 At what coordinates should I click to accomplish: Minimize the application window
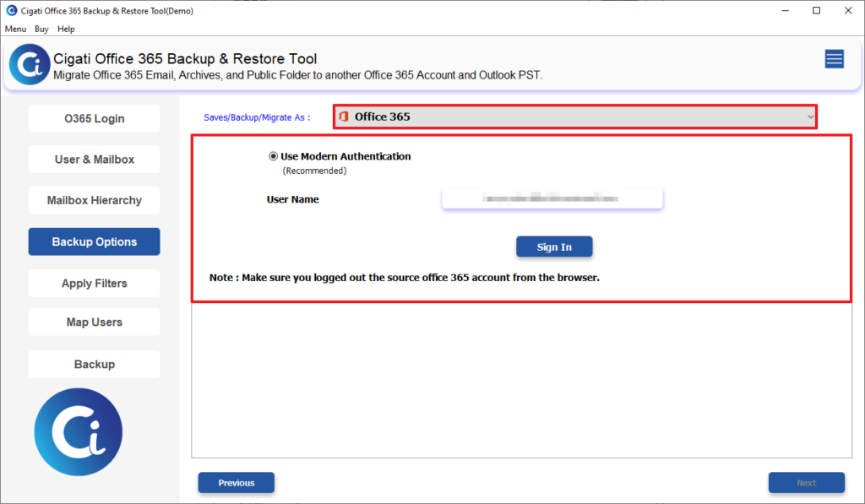pyautogui.click(x=785, y=10)
